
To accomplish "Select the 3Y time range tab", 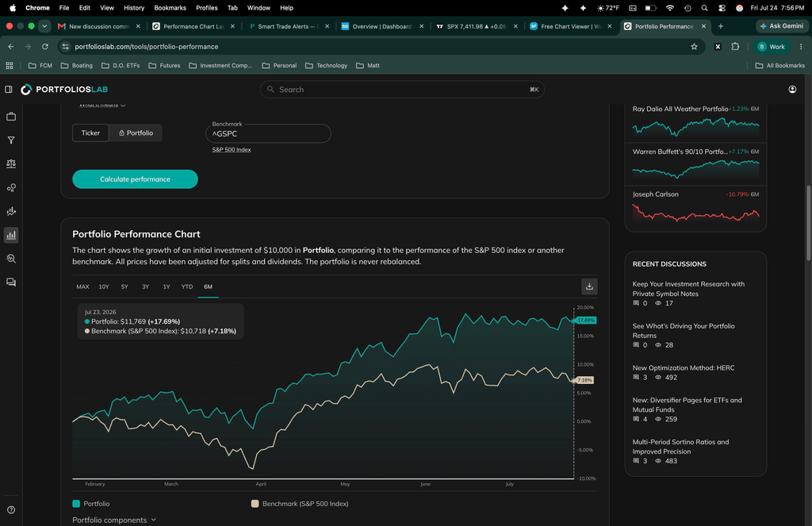I will click(x=146, y=286).
